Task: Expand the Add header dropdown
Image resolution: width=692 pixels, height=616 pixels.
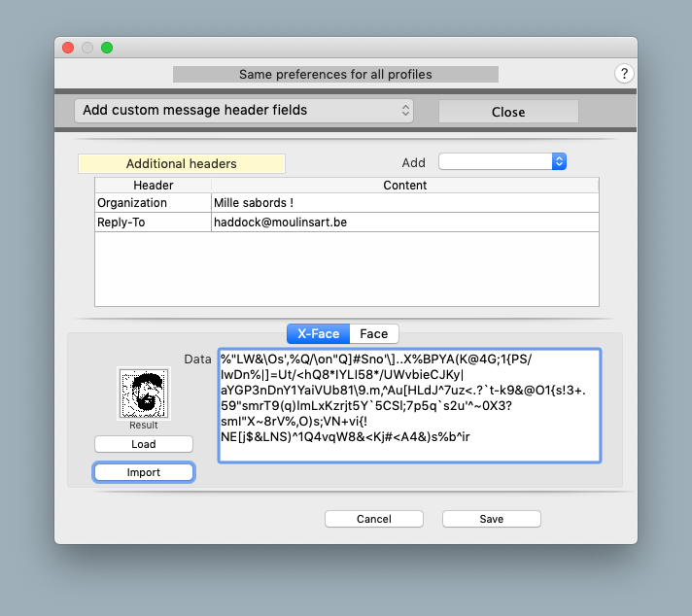Action: point(502,162)
